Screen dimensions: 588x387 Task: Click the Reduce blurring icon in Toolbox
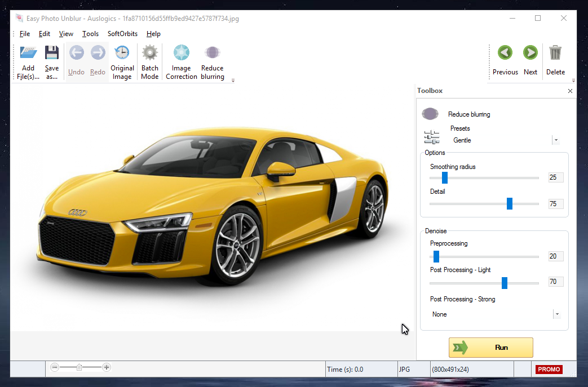point(430,114)
